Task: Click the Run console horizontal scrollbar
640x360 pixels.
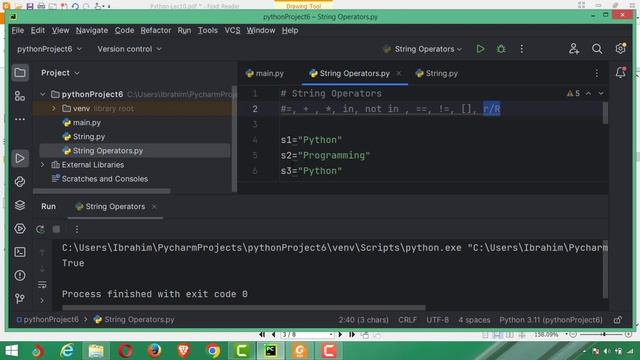Action: [244, 308]
